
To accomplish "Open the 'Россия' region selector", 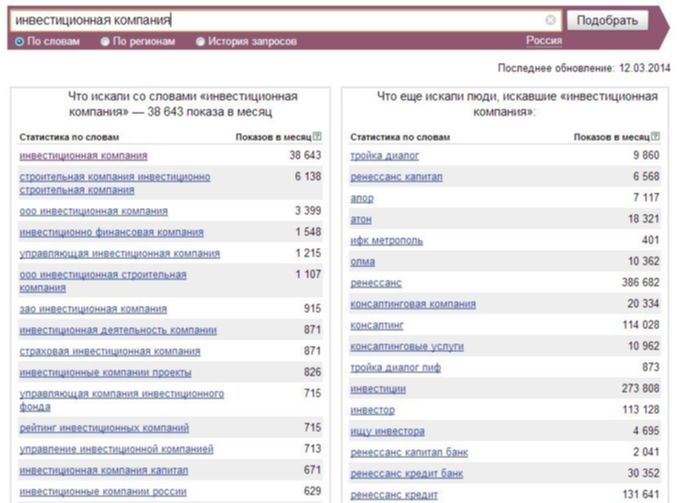I will pos(544,41).
